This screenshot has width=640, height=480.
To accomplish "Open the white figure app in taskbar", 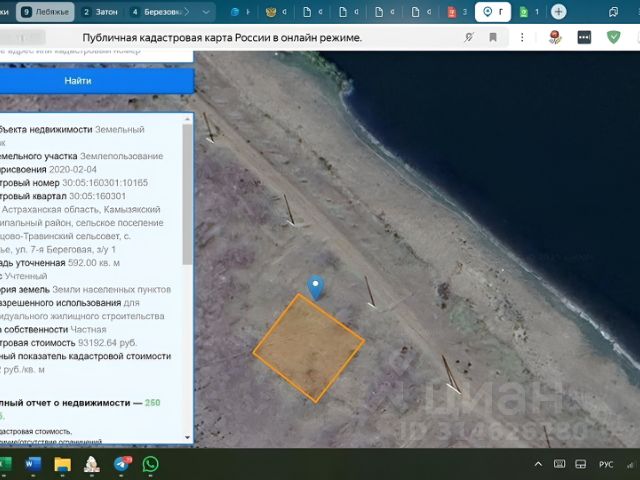I will pyautogui.click(x=92, y=464).
